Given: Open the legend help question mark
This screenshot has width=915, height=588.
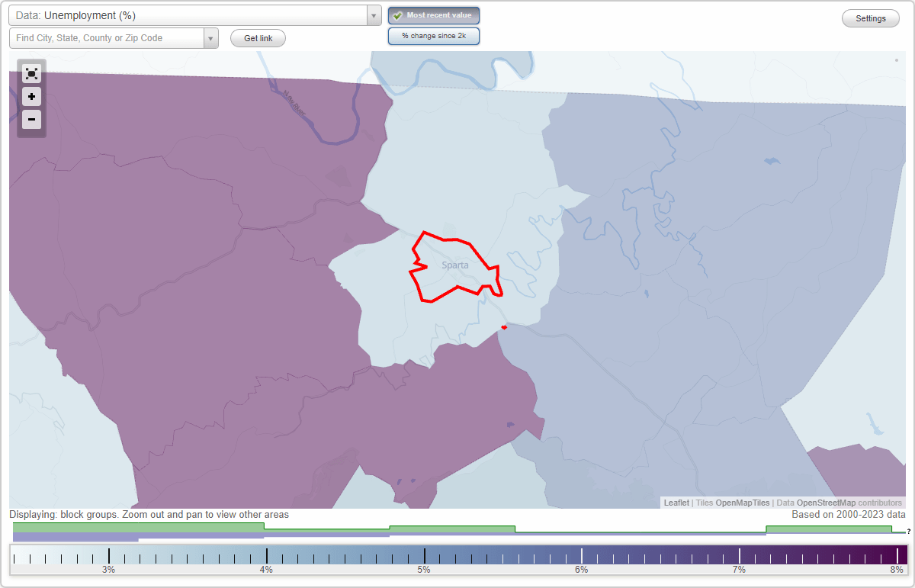Looking at the screenshot, I should click(x=910, y=532).
